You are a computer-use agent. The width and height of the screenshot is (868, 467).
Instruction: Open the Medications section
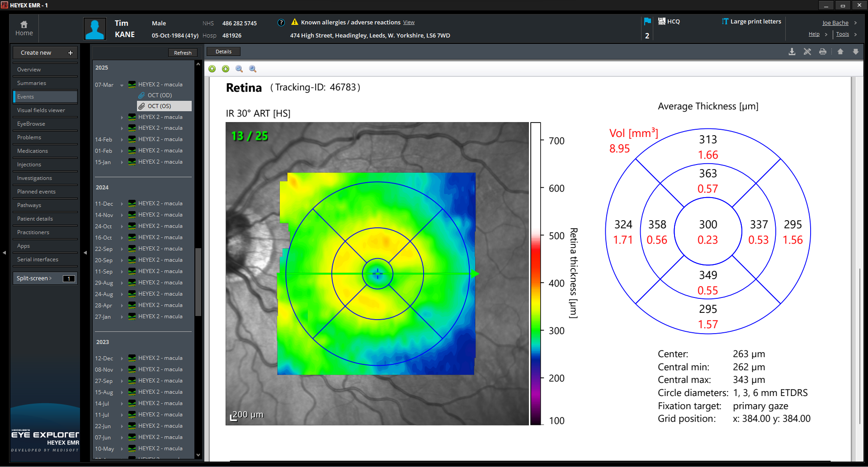[33, 151]
